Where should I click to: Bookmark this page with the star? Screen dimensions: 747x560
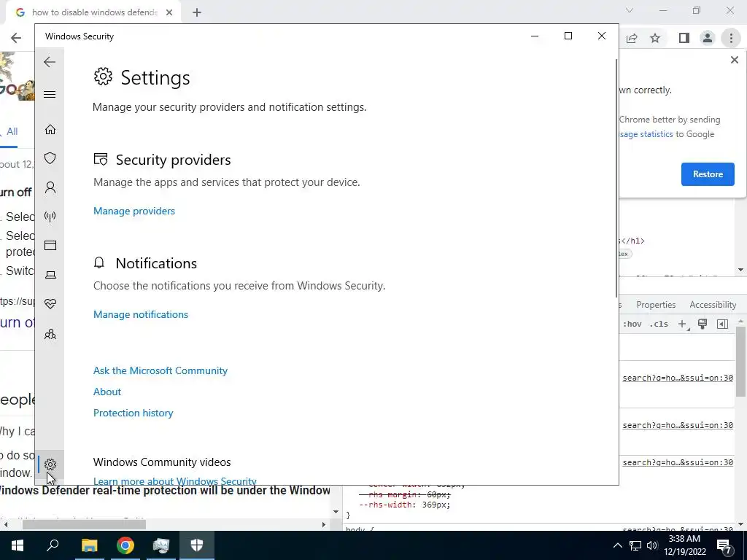(655, 38)
